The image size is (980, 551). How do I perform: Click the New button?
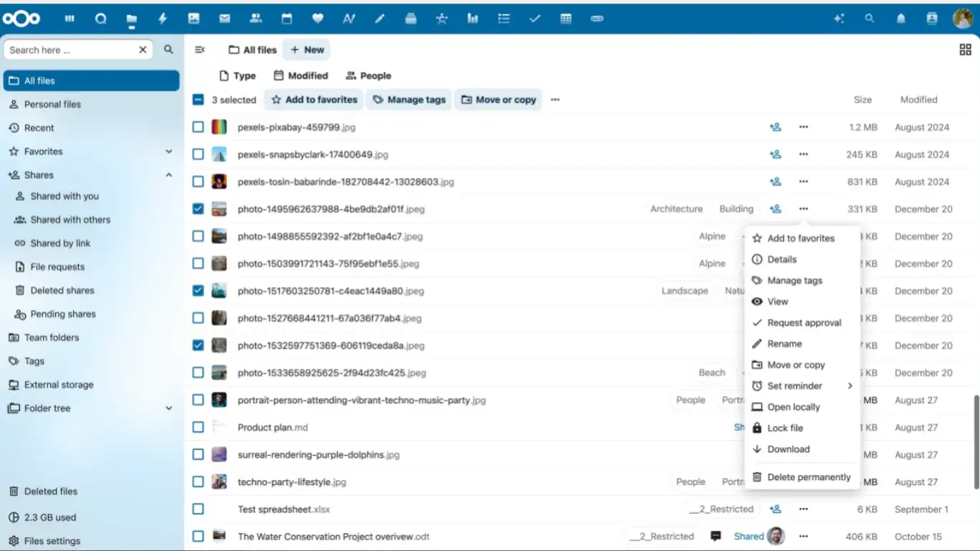pos(306,50)
